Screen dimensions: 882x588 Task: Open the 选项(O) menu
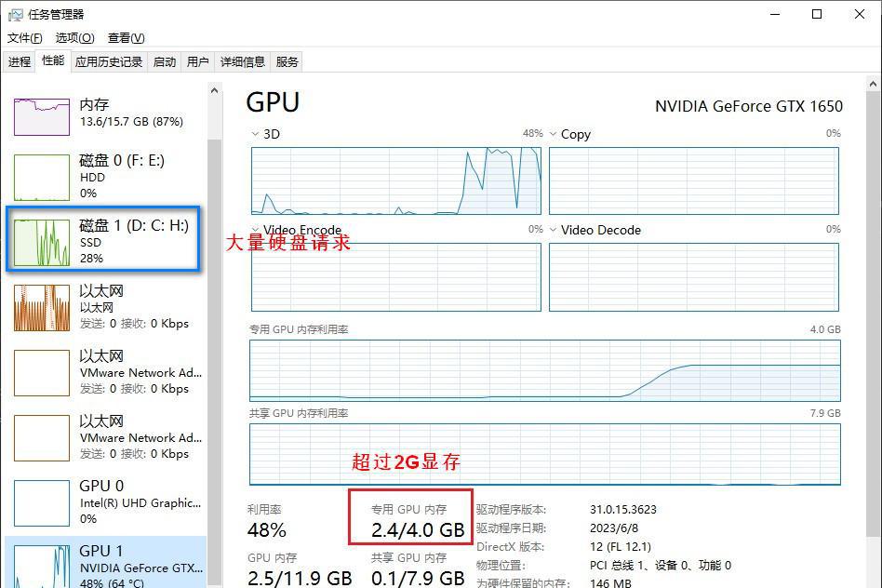click(x=74, y=38)
